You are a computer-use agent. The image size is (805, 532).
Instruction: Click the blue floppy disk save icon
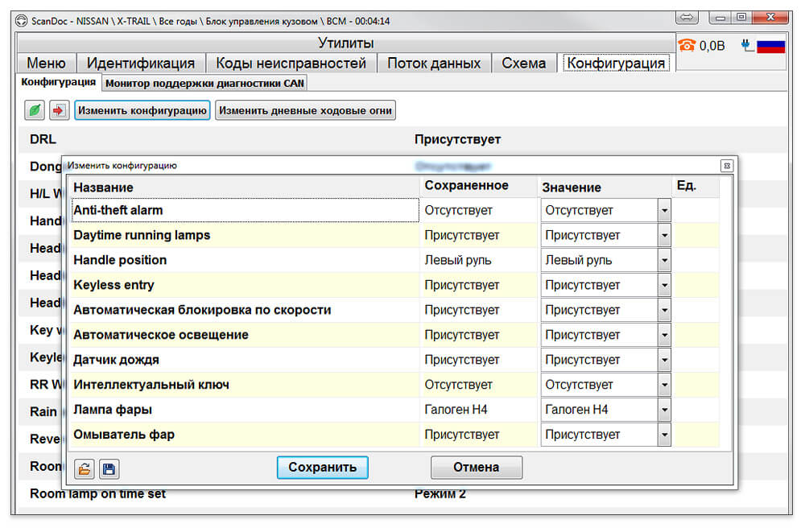(109, 469)
